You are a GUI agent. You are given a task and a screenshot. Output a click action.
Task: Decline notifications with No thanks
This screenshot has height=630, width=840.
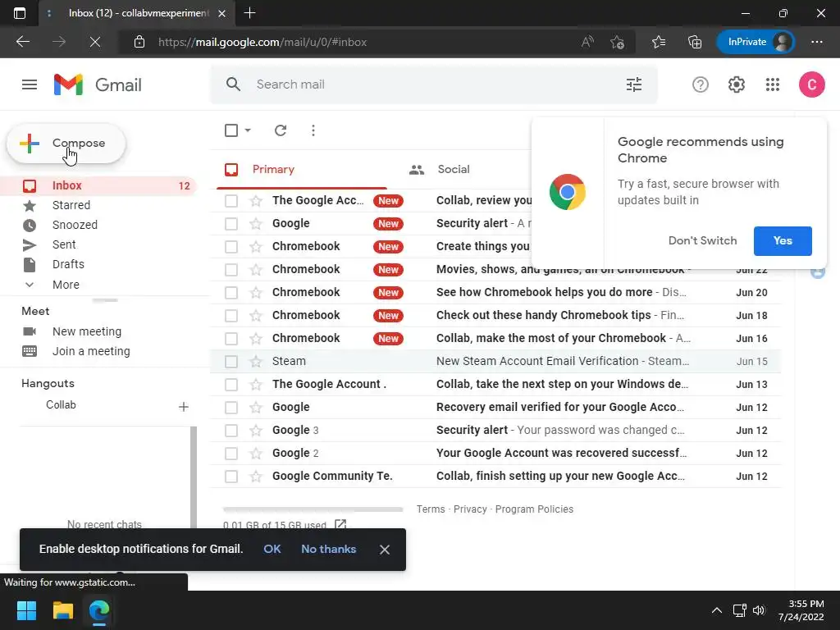click(328, 549)
